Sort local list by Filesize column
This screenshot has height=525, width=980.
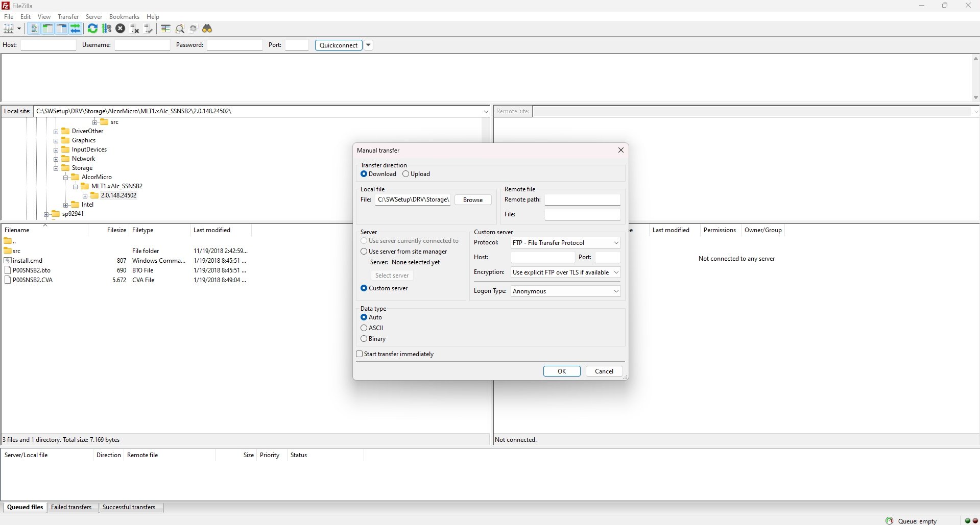tap(116, 230)
